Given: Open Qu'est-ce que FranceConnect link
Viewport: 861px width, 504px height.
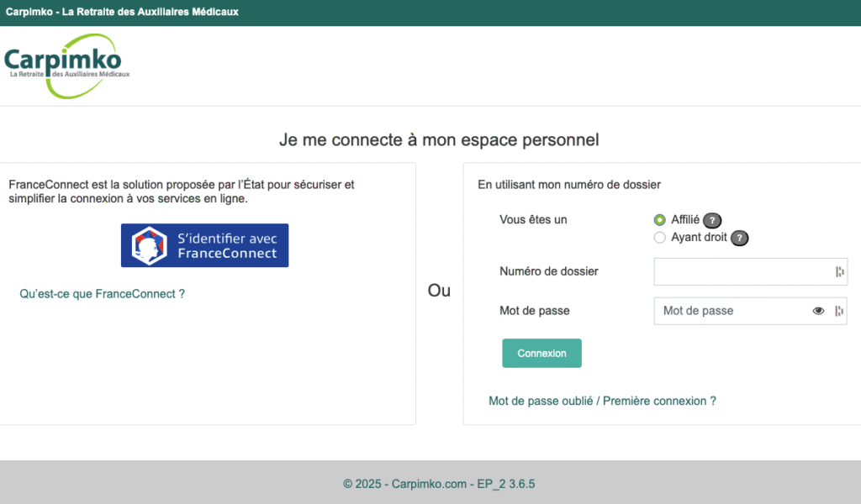Looking at the screenshot, I should click(102, 294).
